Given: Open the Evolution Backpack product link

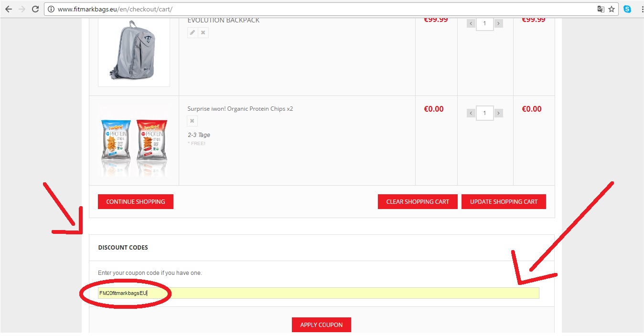Looking at the screenshot, I should [x=224, y=20].
